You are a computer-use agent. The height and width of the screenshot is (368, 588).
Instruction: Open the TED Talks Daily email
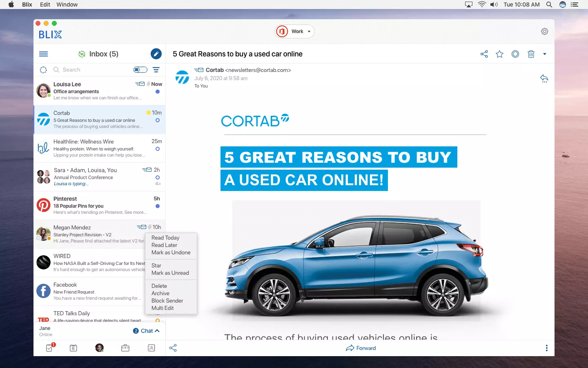[x=100, y=314]
